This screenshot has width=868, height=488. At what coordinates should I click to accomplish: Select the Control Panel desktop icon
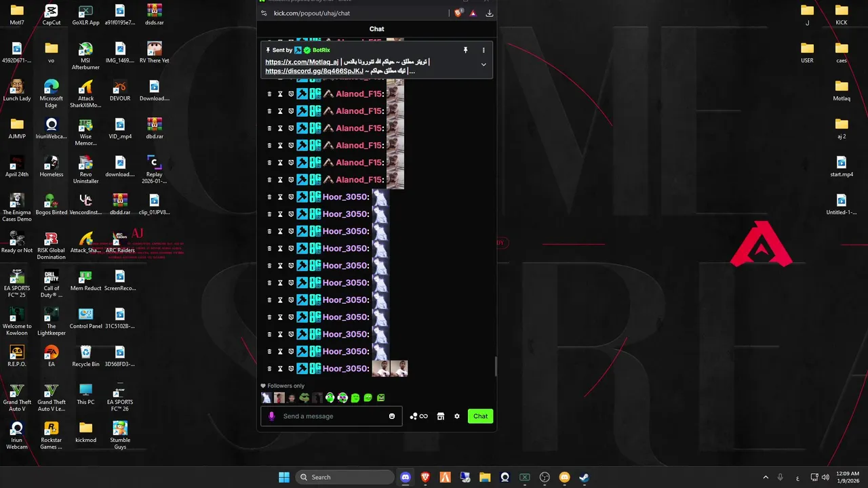[85, 318]
